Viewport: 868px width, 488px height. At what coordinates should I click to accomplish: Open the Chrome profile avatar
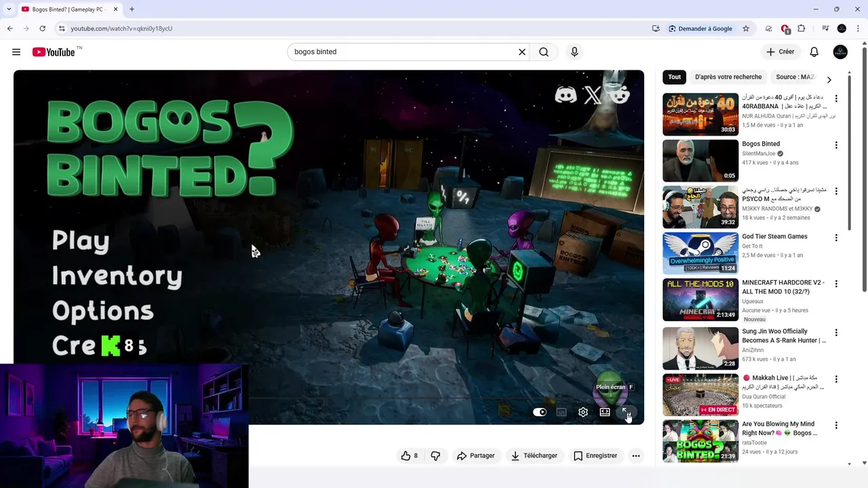coord(842,28)
